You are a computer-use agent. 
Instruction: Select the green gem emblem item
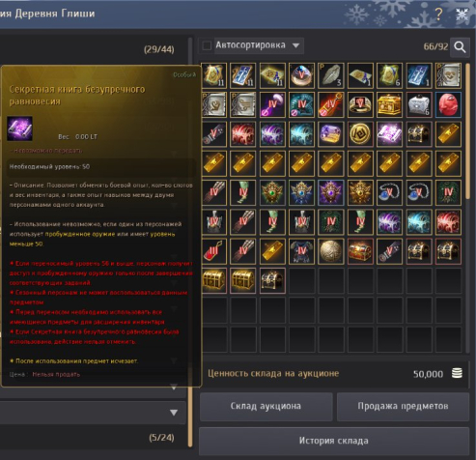[x=272, y=192]
